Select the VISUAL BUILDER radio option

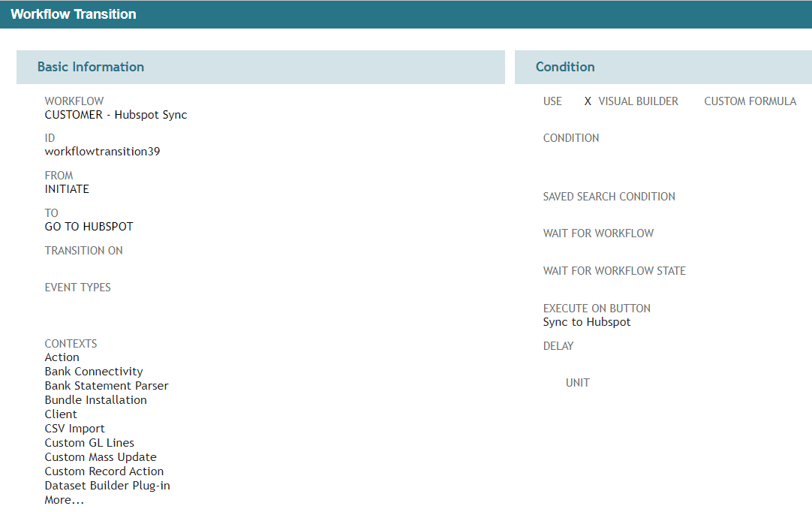point(631,101)
